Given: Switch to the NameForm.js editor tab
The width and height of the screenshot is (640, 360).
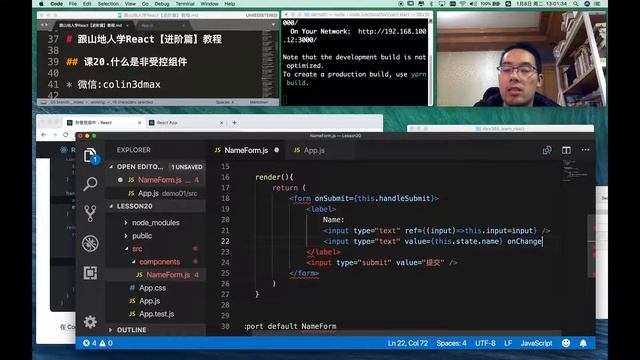Looking at the screenshot, I should [246, 150].
